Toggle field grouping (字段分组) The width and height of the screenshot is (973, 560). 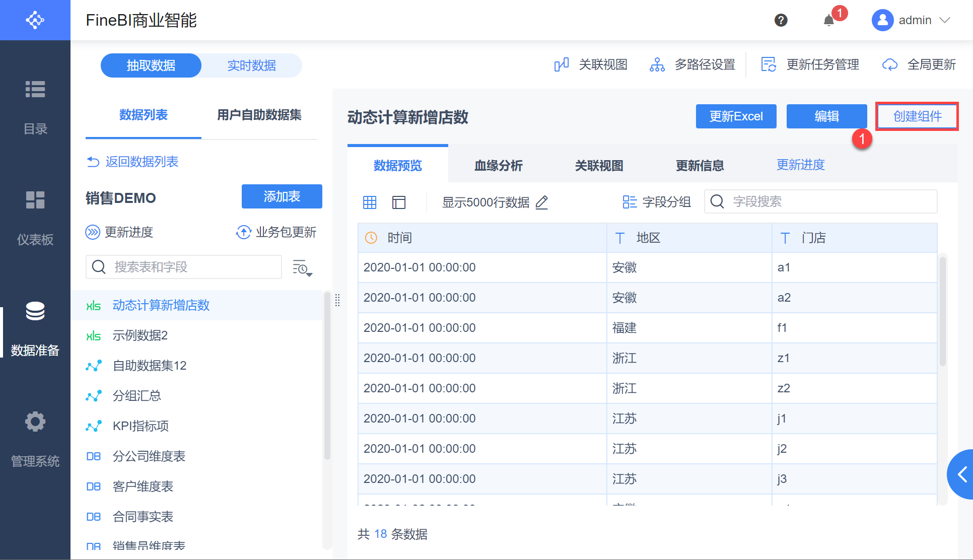(x=657, y=202)
